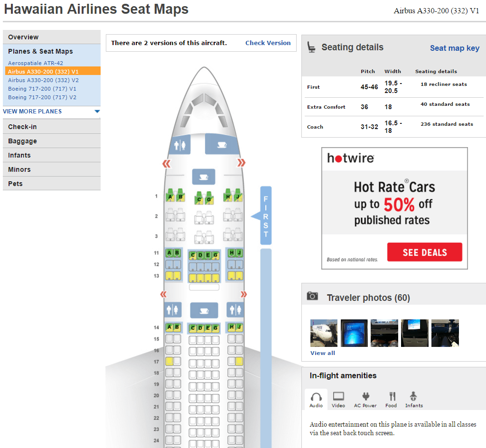Click the chair icon beside Seating details
Viewport: 486px width, 448px height.
[311, 47]
